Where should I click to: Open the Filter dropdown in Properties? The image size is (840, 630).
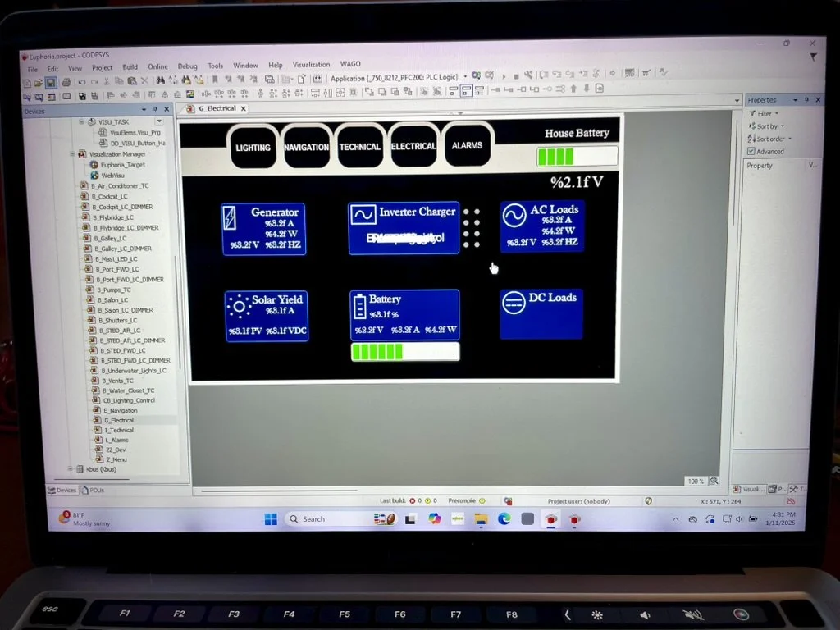coord(765,113)
